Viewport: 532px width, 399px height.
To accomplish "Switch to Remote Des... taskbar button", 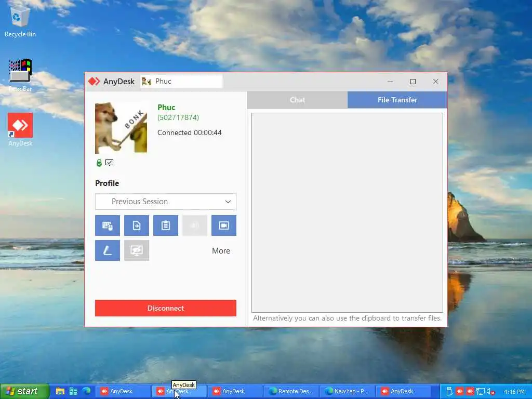I will coord(291,391).
